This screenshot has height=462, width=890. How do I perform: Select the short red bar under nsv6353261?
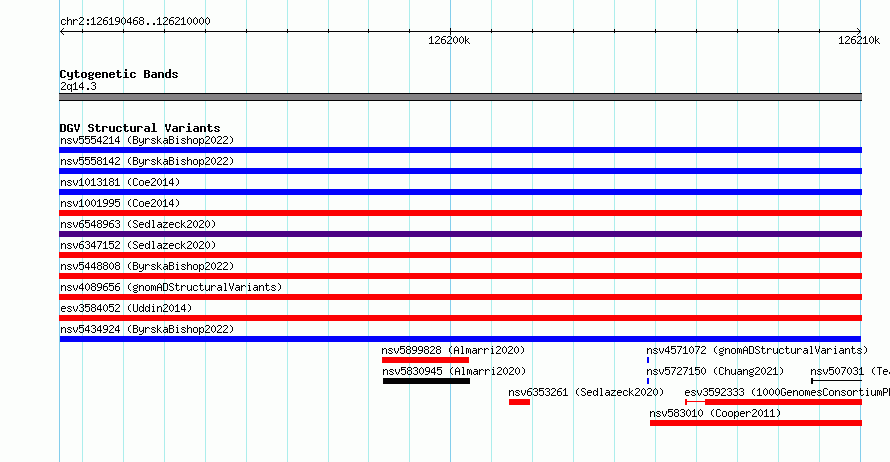pos(519,402)
